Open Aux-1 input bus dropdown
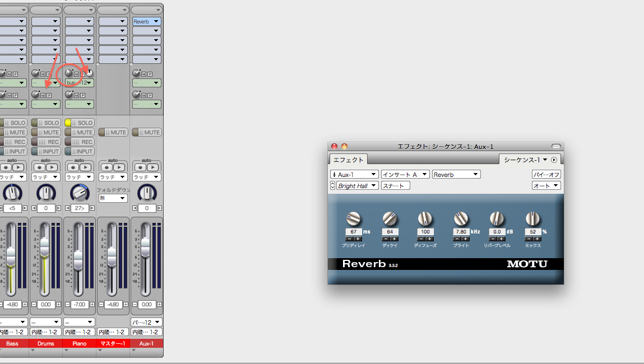This screenshot has width=644, height=364. (147, 322)
